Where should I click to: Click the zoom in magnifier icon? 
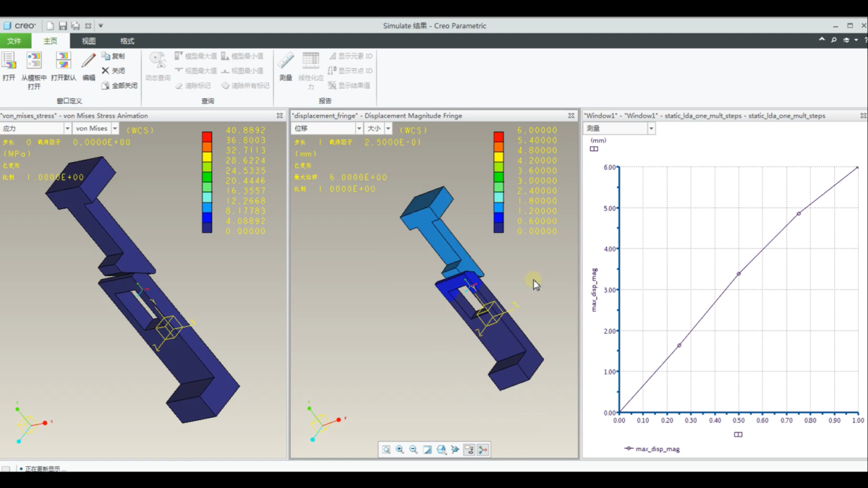click(x=400, y=450)
